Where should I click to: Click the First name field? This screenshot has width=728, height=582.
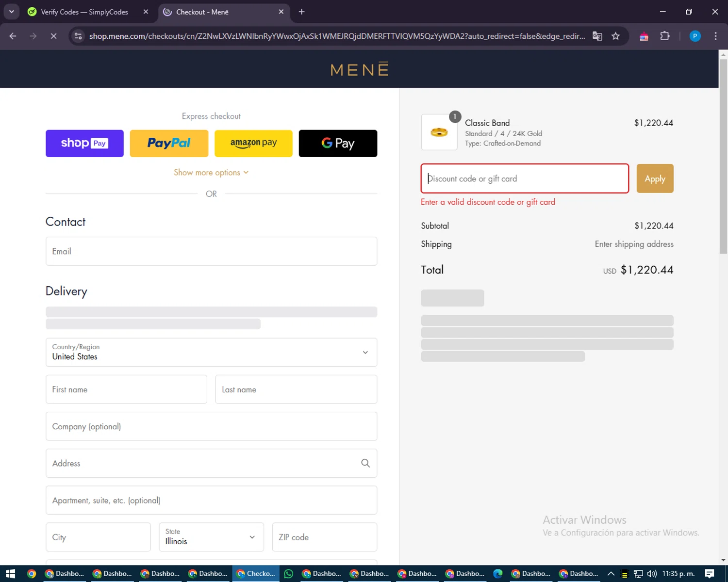(126, 389)
